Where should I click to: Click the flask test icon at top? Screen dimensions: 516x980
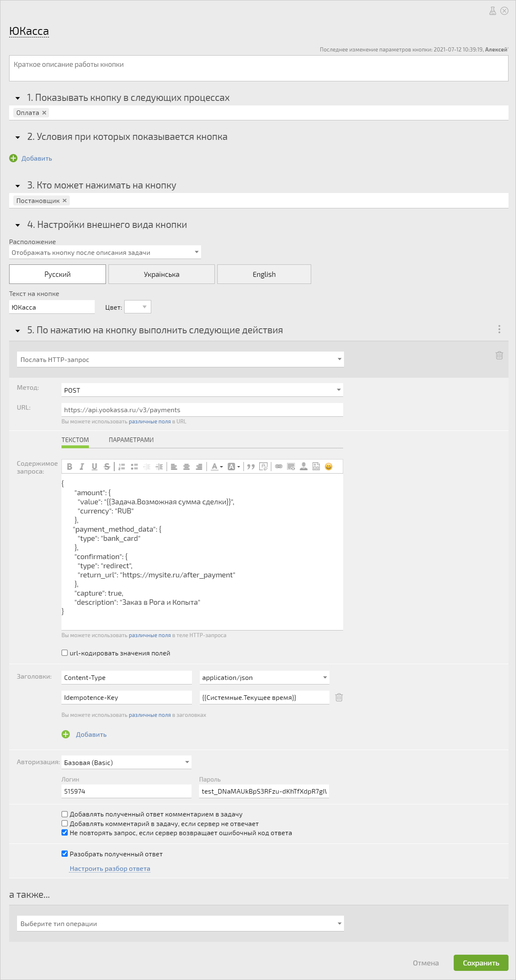click(x=493, y=11)
